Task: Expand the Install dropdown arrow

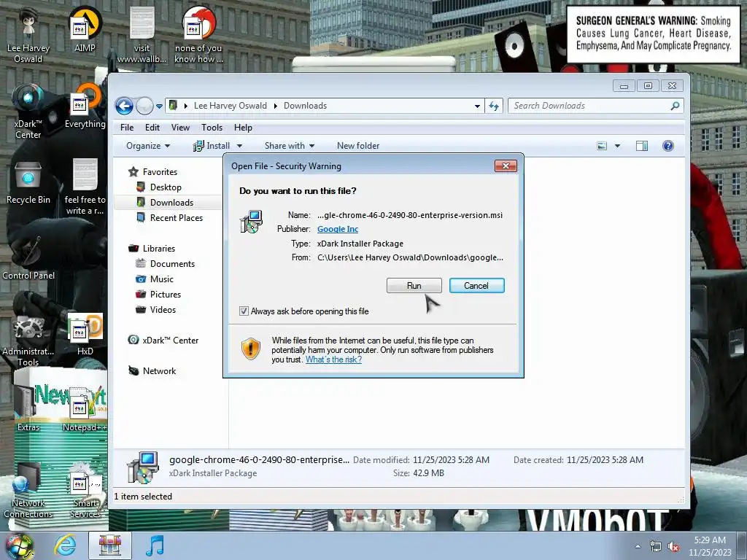Action: pos(239,146)
